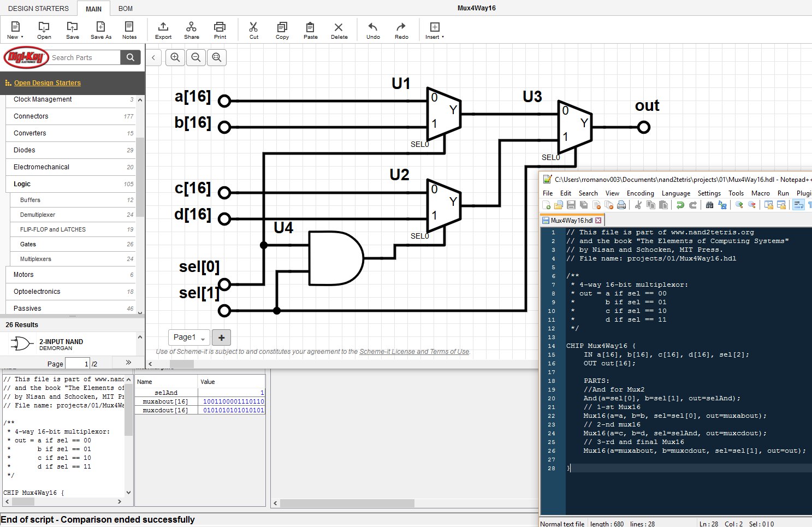Expand the Gates logic category

pos(28,244)
